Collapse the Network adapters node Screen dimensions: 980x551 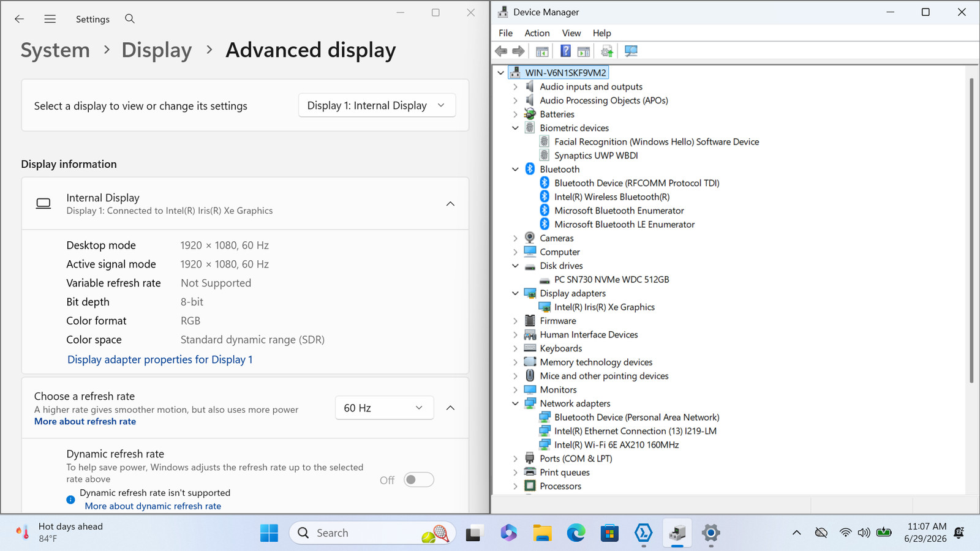515,403
